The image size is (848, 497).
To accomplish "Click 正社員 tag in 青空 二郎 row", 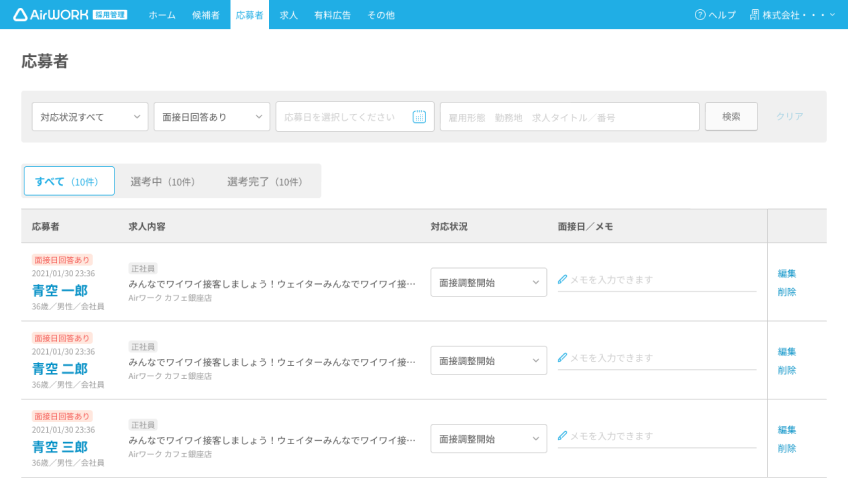I will click(143, 347).
